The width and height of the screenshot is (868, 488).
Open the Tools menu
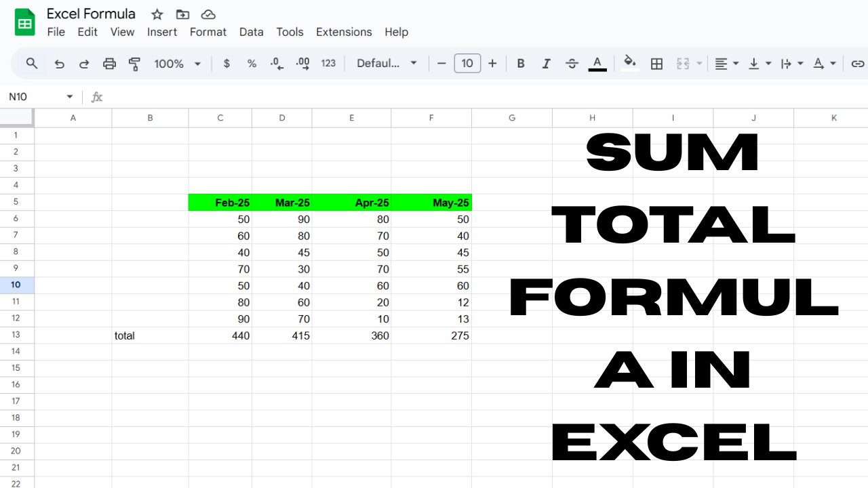point(290,32)
